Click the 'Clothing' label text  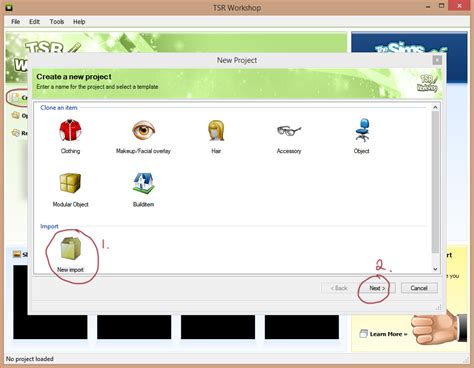pyautogui.click(x=70, y=151)
